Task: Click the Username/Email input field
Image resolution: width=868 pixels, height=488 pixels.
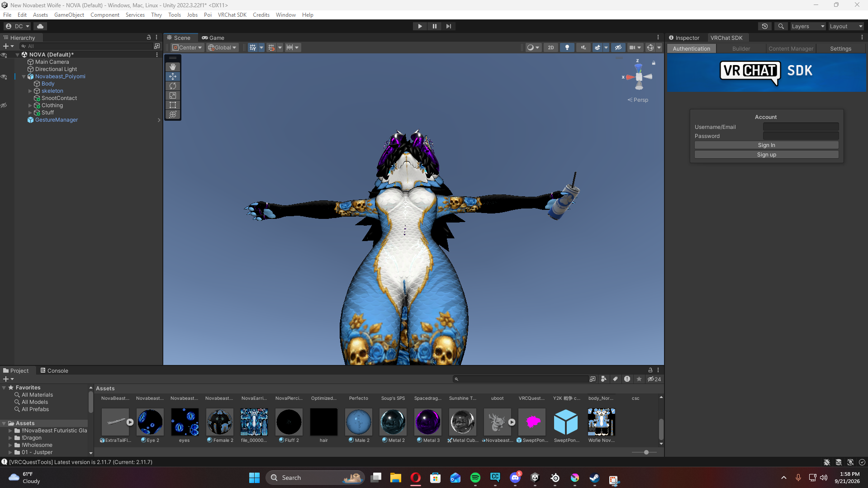Action: [801, 127]
